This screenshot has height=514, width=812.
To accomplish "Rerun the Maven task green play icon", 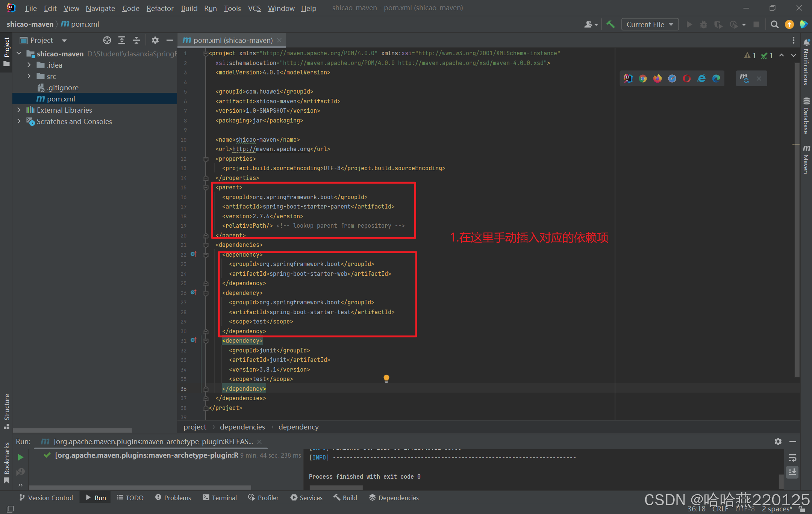I will [21, 457].
